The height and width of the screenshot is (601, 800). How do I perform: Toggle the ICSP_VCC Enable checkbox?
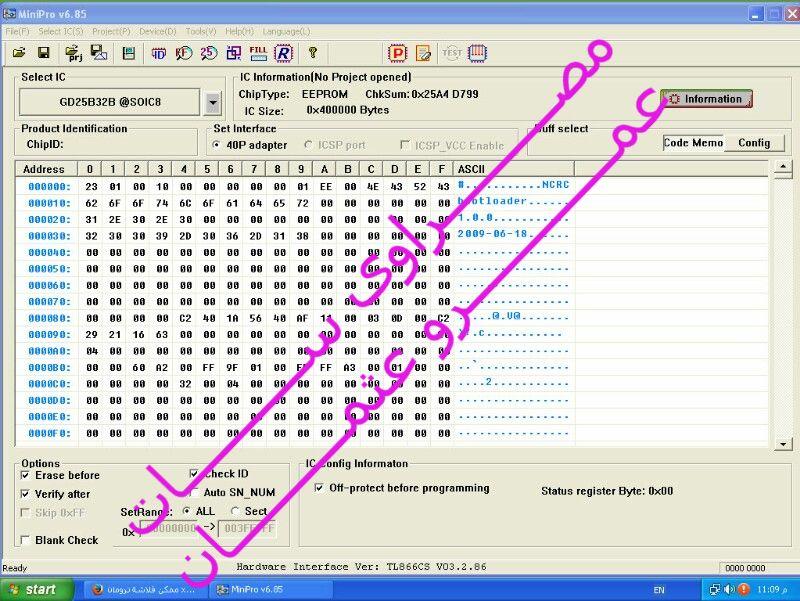pyautogui.click(x=405, y=145)
